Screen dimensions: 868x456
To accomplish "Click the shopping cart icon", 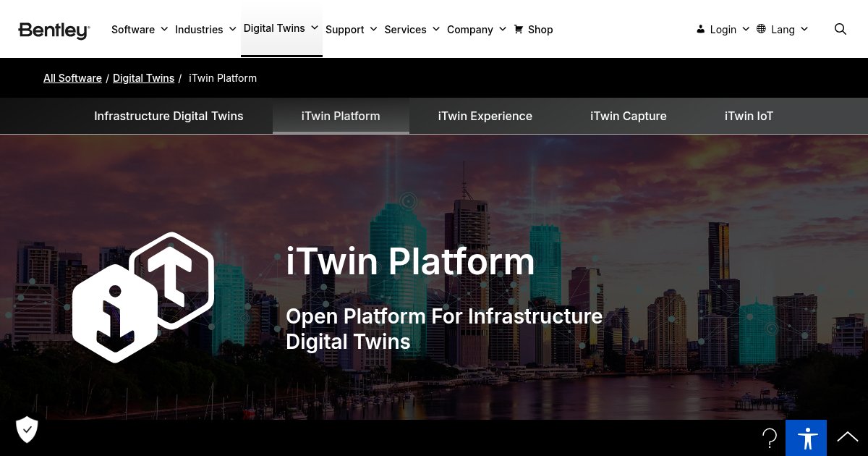I will click(x=518, y=29).
